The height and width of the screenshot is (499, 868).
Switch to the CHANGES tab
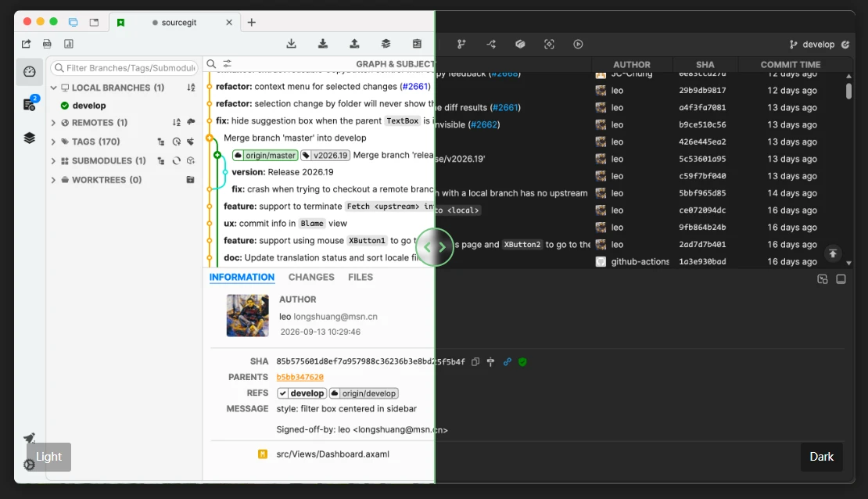(x=311, y=277)
